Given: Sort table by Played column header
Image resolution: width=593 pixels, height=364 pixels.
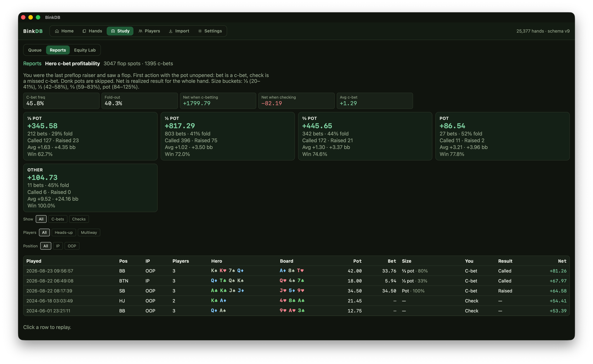Looking at the screenshot, I should (34, 261).
